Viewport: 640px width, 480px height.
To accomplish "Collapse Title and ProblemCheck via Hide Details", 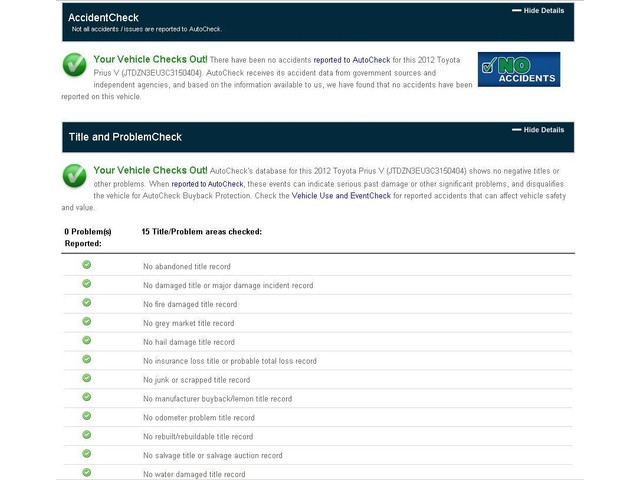I will 538,130.
